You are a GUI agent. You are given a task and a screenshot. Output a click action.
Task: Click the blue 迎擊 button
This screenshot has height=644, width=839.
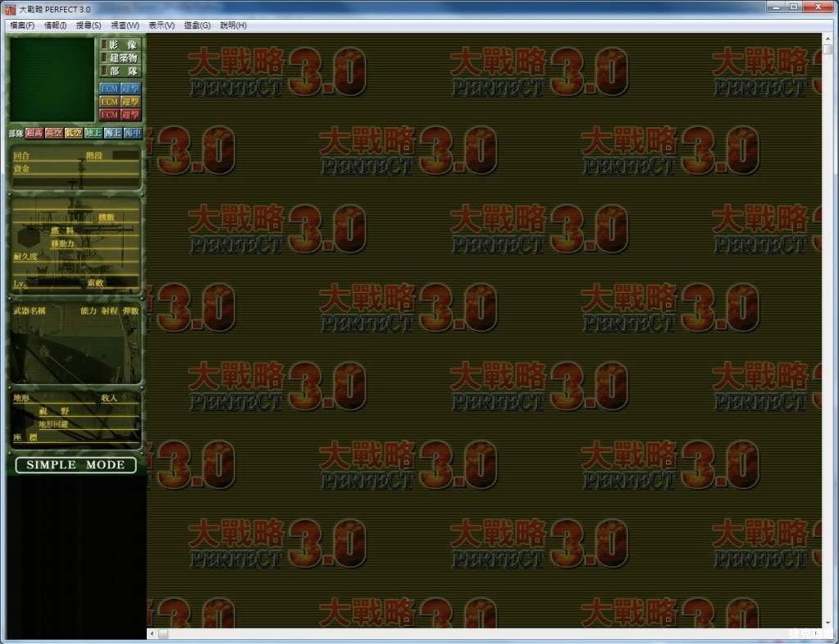click(x=130, y=89)
